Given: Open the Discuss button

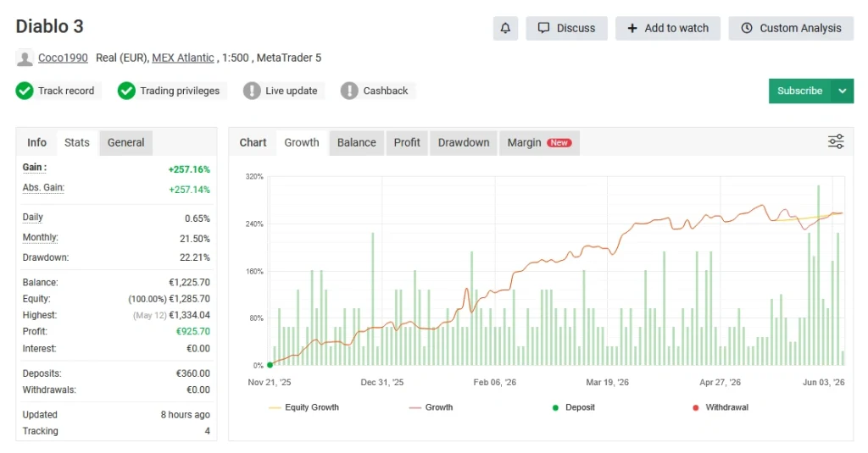Looking at the screenshot, I should pyautogui.click(x=566, y=28).
